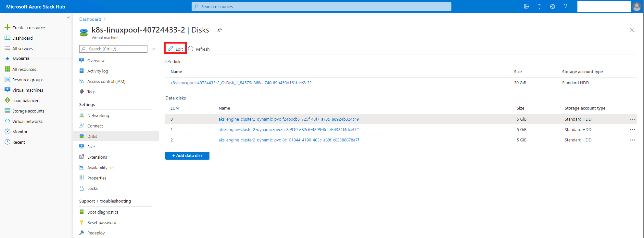Select Disks in Settings menu
This screenshot has width=644, height=238.
116,136
